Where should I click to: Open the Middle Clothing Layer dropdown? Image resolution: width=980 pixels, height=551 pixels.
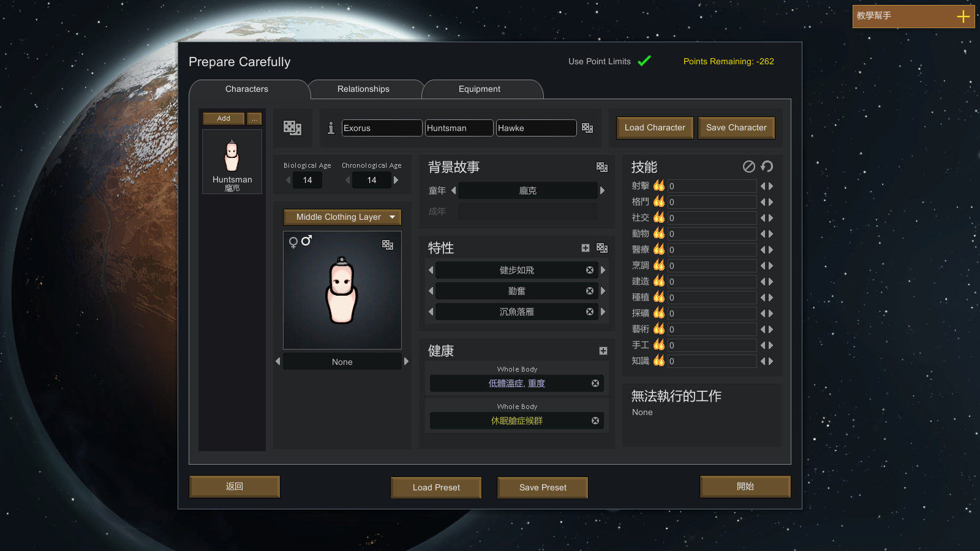[342, 217]
